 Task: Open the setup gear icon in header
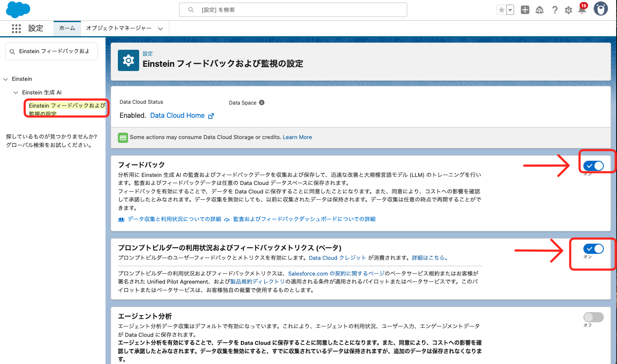568,10
